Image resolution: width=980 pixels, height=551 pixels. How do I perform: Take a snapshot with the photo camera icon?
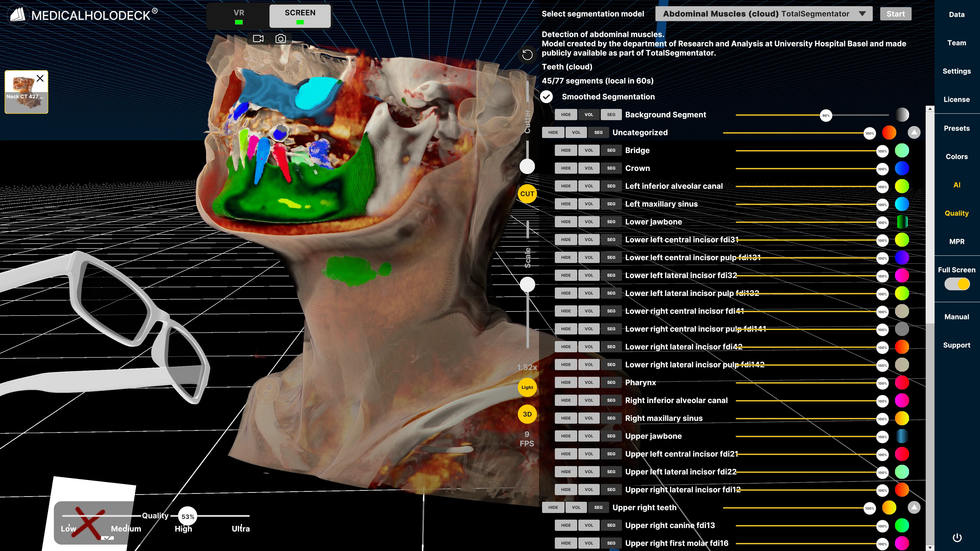point(281,39)
